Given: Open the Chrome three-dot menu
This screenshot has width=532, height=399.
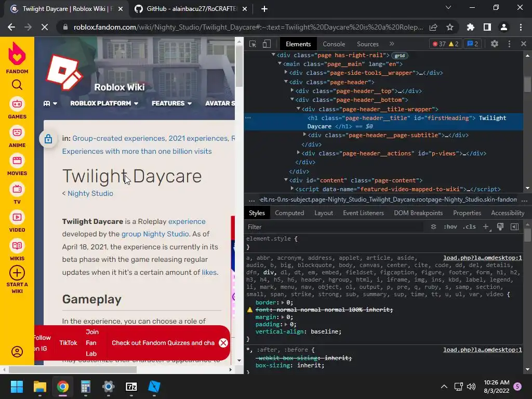Looking at the screenshot, I should (x=521, y=27).
